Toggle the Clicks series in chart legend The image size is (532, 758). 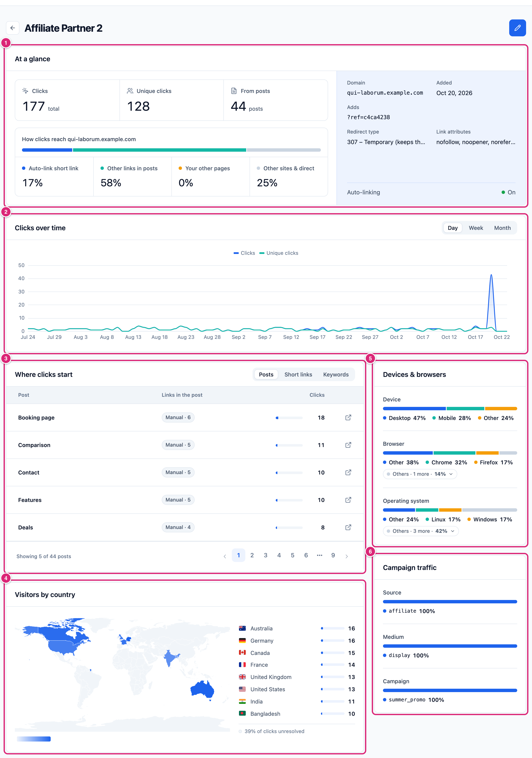pos(244,253)
